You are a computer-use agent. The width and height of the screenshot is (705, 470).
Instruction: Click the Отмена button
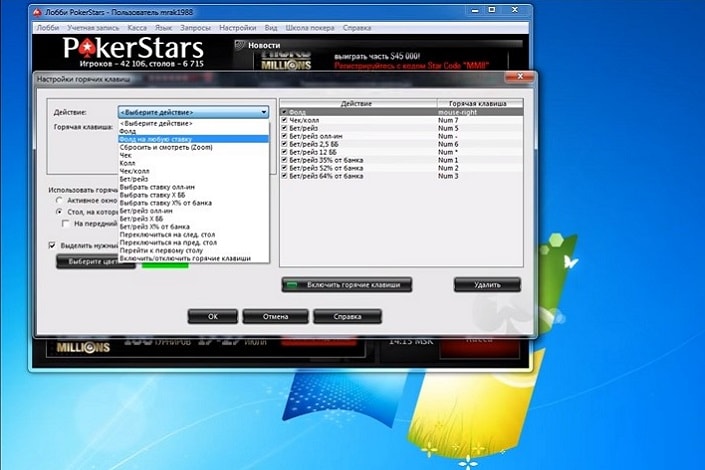[276, 317]
